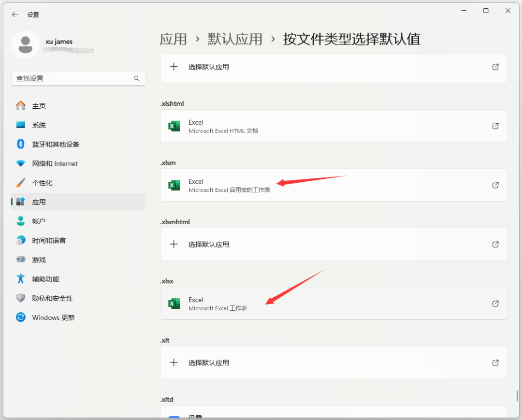Click the external link arrow beside .xlshtml Excel

click(x=495, y=126)
